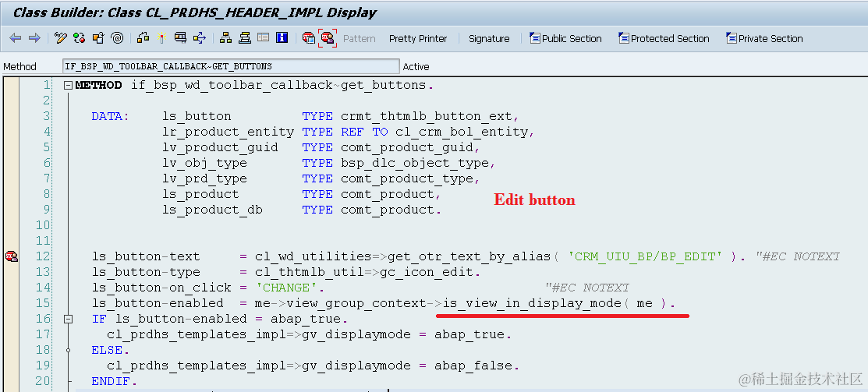Open the method Signature
Screen dimensions: 868x392
coord(489,39)
